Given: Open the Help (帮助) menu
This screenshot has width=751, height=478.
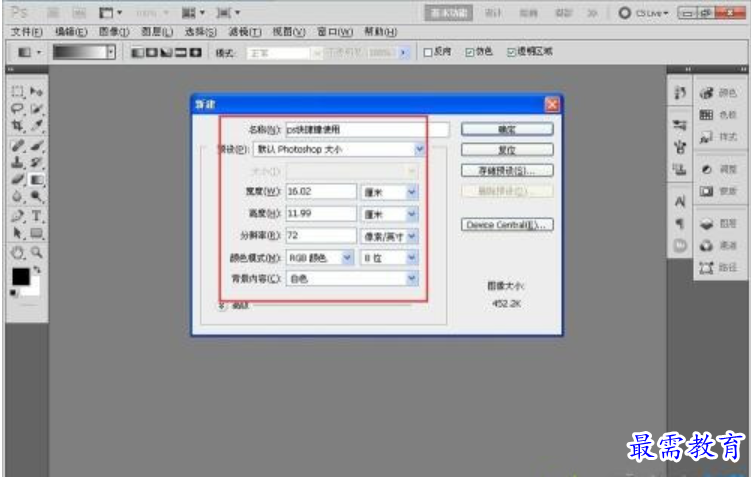Looking at the screenshot, I should tap(381, 32).
